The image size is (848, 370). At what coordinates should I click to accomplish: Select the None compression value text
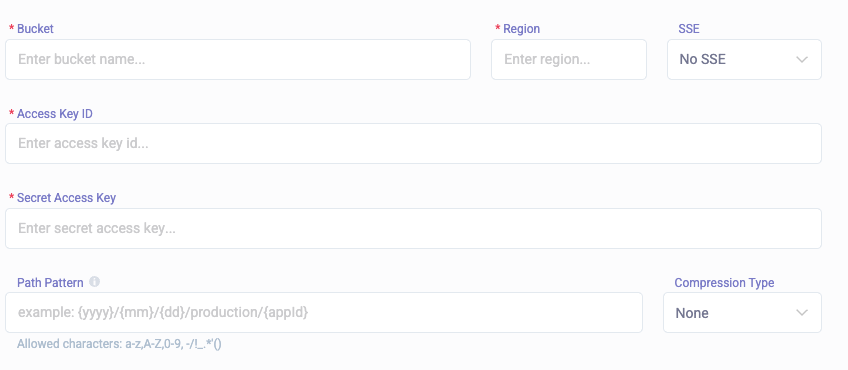[x=692, y=313]
